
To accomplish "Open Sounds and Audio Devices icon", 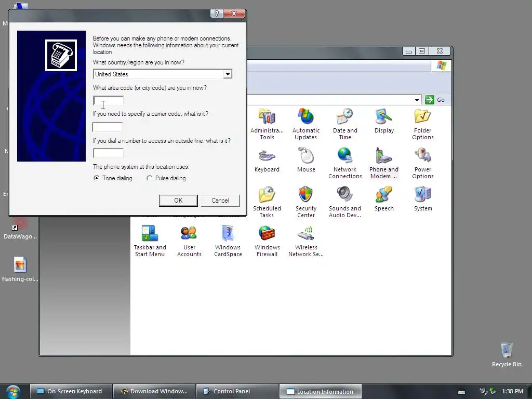I will coord(345,202).
